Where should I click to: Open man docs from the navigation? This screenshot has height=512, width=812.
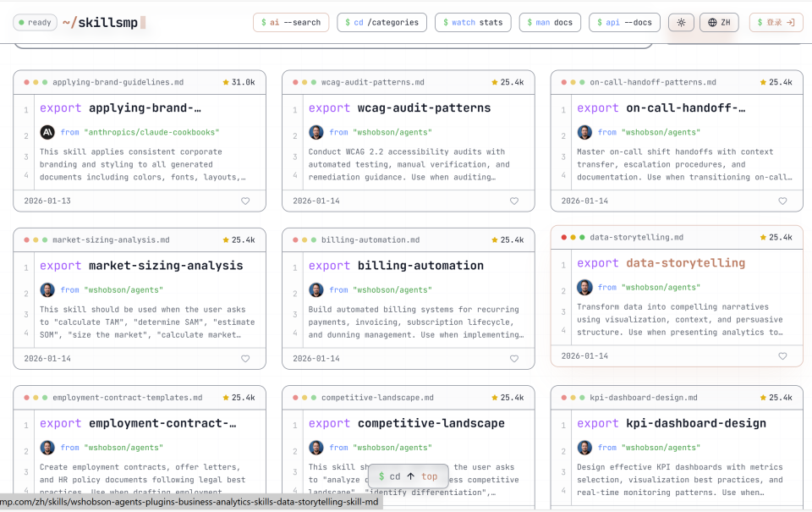pos(549,23)
